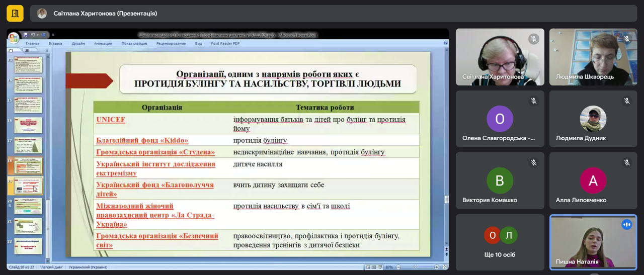Screen dimensions: 644x275
Task: Click the 87% zoom level button
Action: [389, 267]
